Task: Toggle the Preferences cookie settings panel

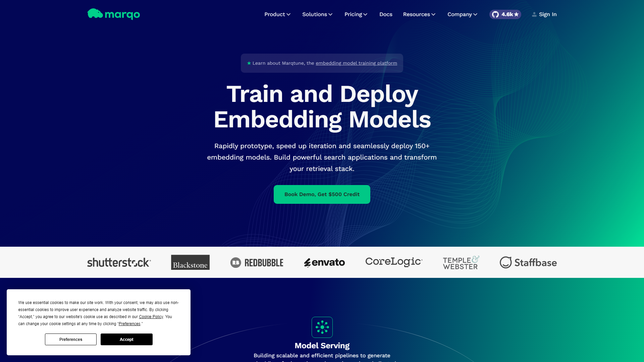Action: 70,339
